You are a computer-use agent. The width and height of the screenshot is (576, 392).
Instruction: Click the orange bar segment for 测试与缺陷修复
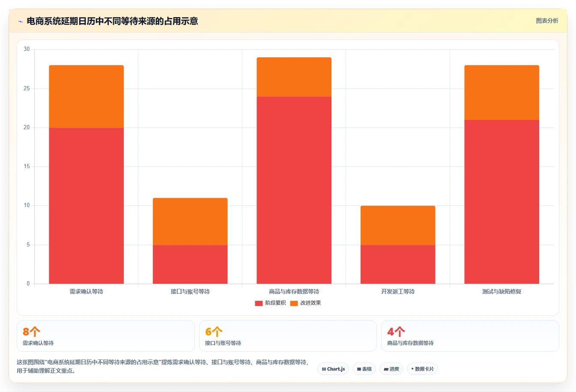(x=502, y=92)
